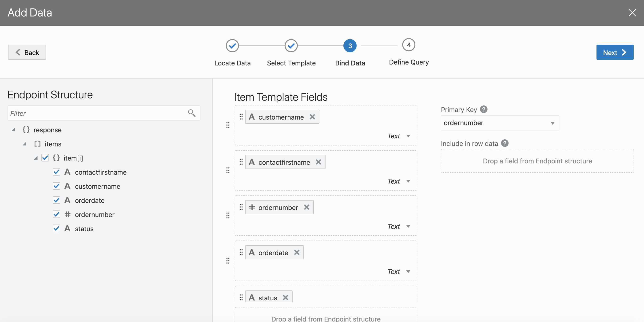Open Text type dropdown for ordernumber
The image size is (644, 322).
click(399, 226)
